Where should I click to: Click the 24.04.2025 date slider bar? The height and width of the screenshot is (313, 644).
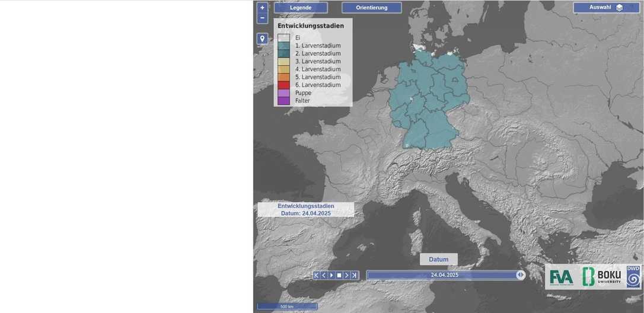pyautogui.click(x=444, y=275)
